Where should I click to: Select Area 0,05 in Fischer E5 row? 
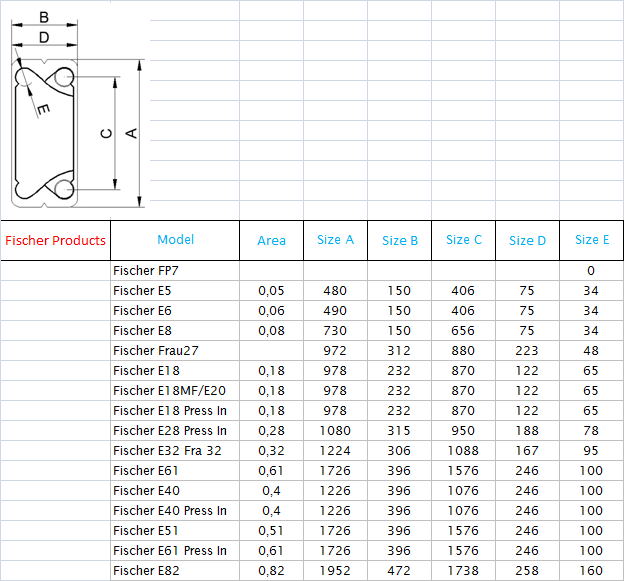271,290
